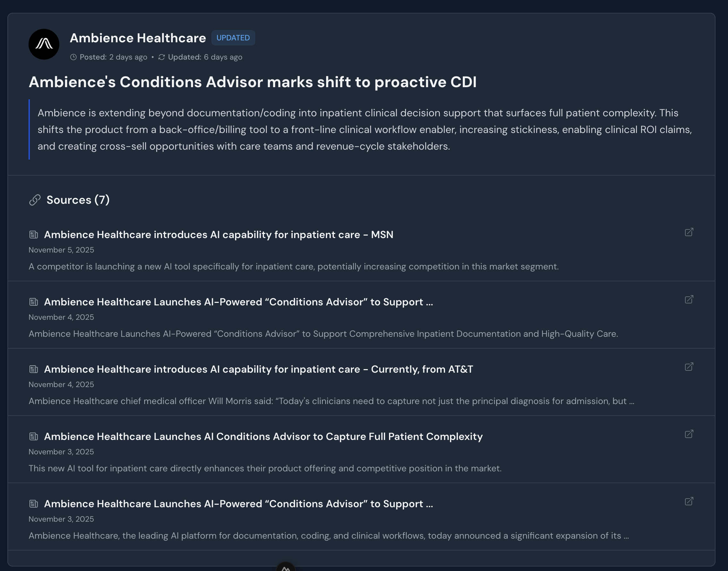The height and width of the screenshot is (571, 728).
Task: Click the newspaper icon beside the MSN source
Action: 33,235
